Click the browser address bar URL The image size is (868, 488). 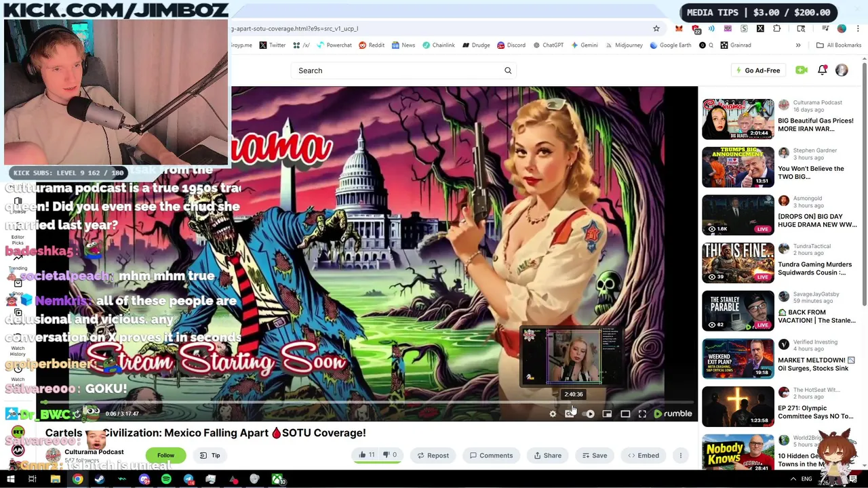click(x=434, y=28)
